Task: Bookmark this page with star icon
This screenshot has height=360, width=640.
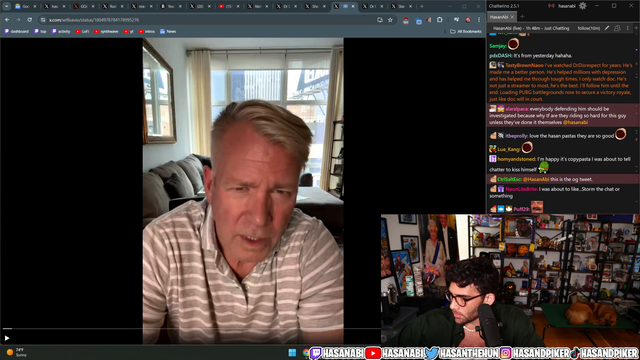Action: 390,20
